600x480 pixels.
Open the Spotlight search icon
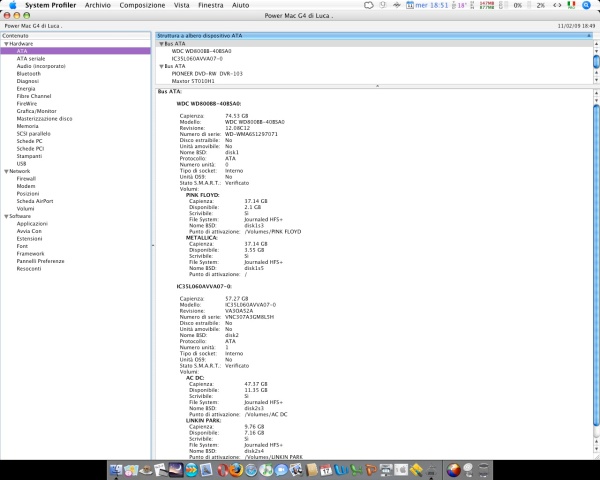click(x=586, y=5)
